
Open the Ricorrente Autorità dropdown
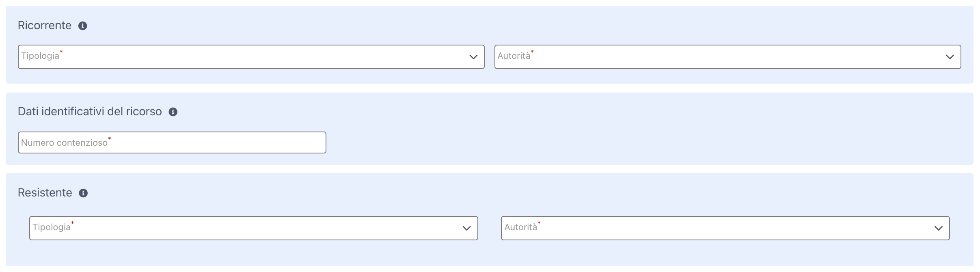click(727, 57)
